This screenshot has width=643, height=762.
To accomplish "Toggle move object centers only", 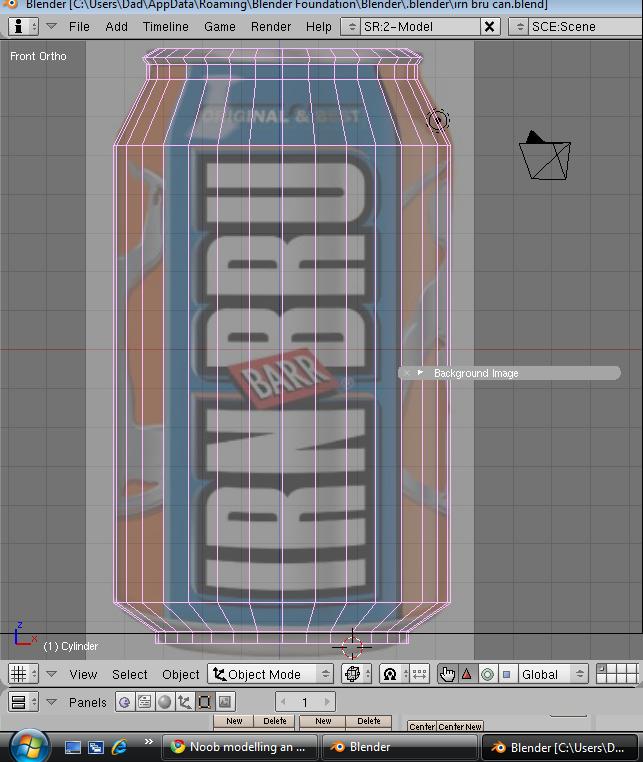I will pyautogui.click(x=419, y=674).
